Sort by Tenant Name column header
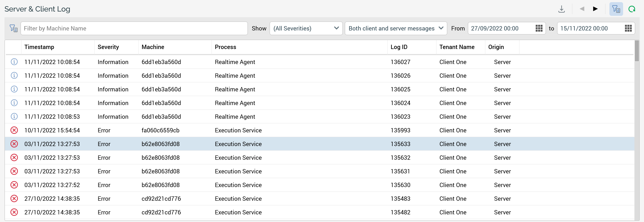The width and height of the screenshot is (644, 222). 456,47
